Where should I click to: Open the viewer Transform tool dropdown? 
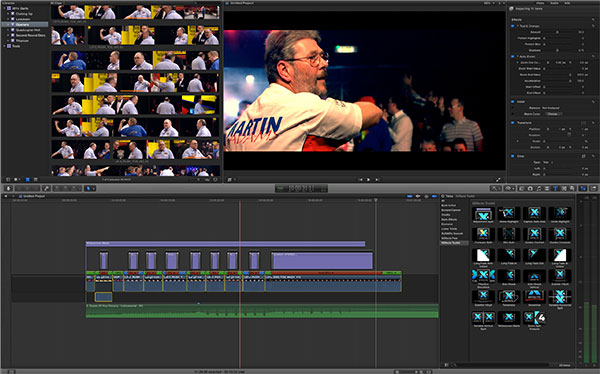tap(231, 179)
